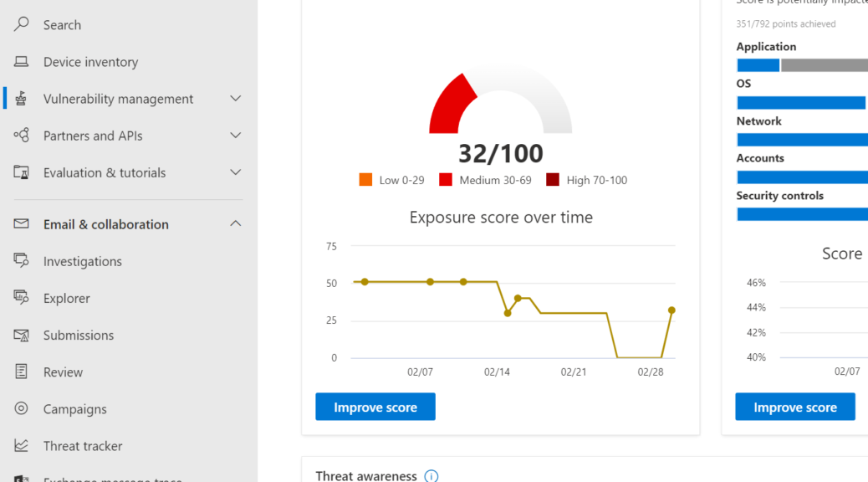The image size is (868, 482).
Task: Click the Application category label
Action: coord(766,47)
